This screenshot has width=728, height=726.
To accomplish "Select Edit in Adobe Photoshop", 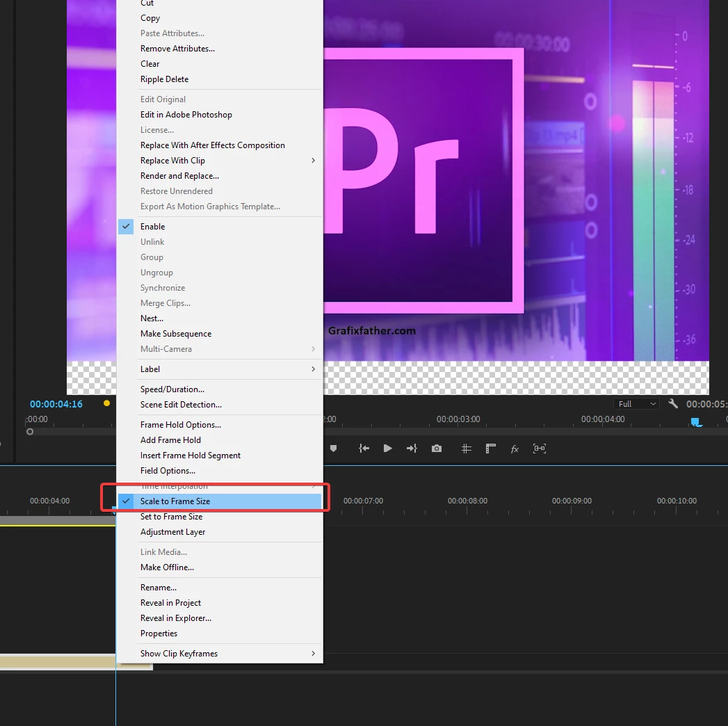I will [x=220, y=115].
